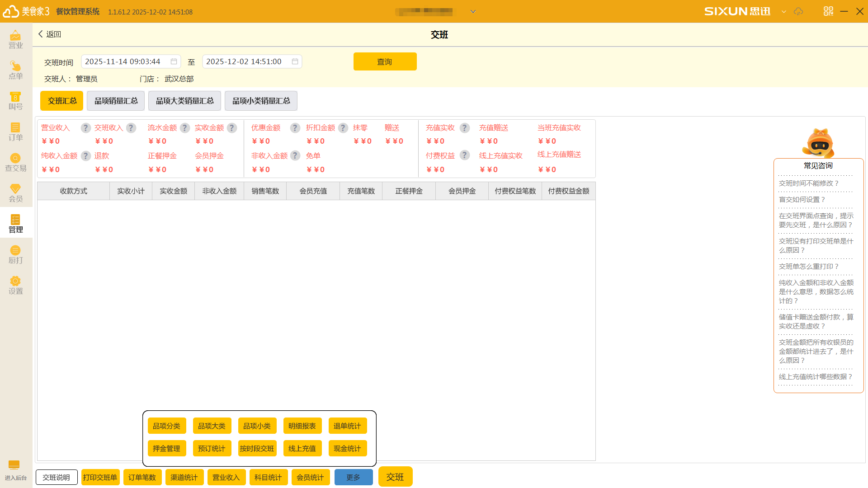Click the QR code icon in title bar

point(828,11)
